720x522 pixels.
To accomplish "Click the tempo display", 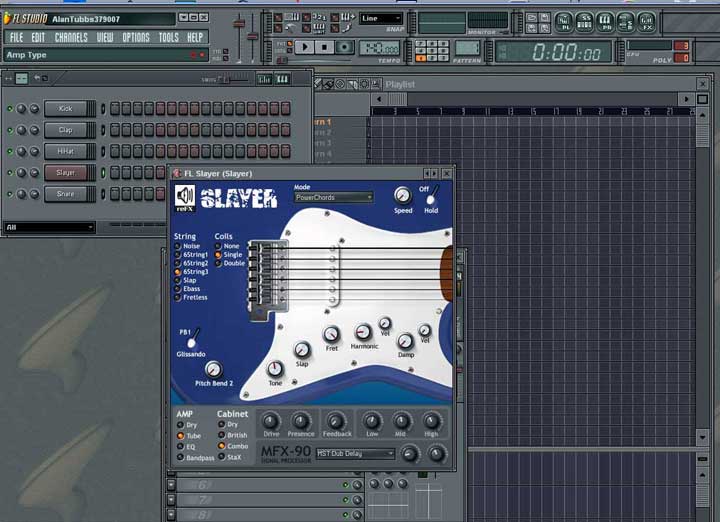I will (x=380, y=47).
